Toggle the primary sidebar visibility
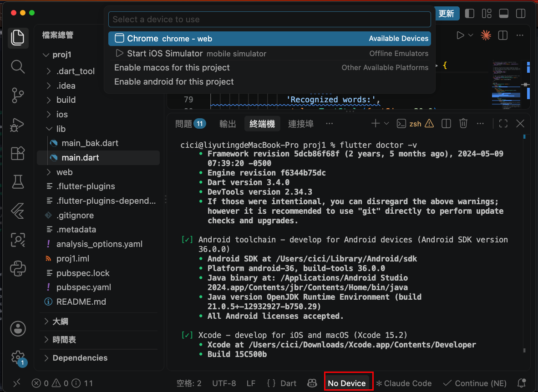538x392 pixels. click(469, 13)
